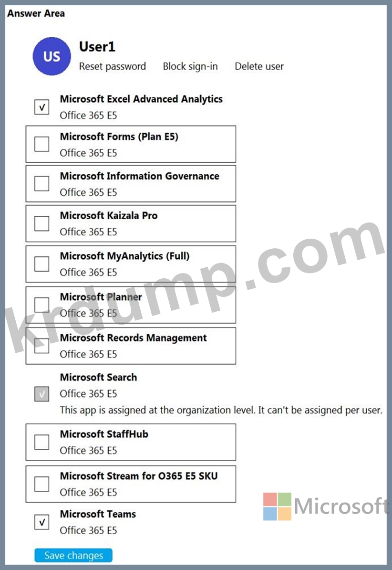This screenshot has width=392, height=570.
Task: Check Microsoft Information Governance license
Action: point(42,183)
